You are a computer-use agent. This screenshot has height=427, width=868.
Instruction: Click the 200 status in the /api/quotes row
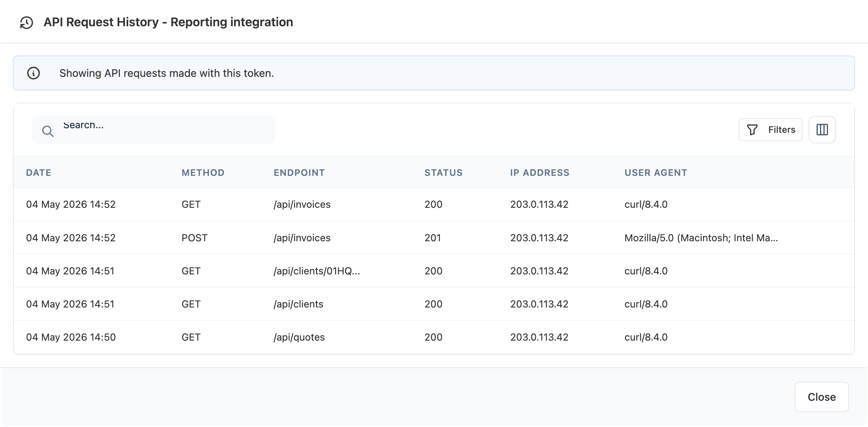click(433, 337)
